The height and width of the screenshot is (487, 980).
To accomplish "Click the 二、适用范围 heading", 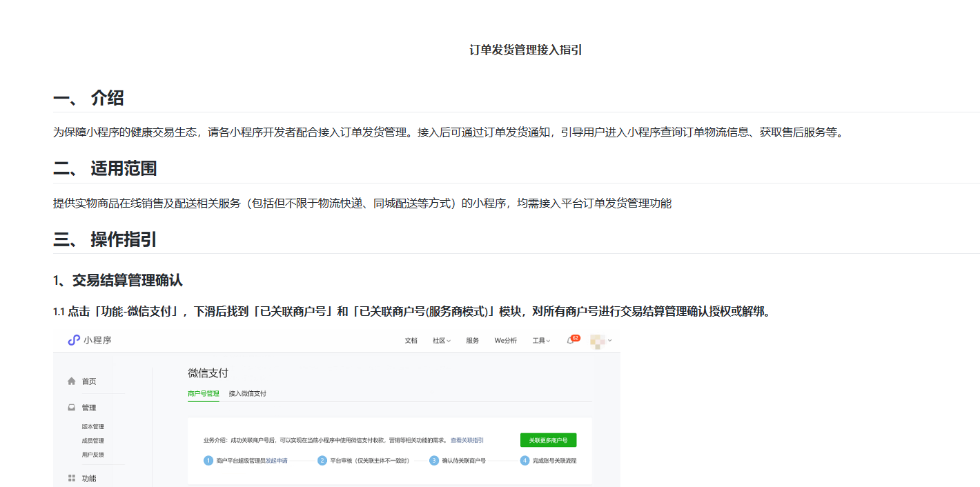I will coord(105,168).
